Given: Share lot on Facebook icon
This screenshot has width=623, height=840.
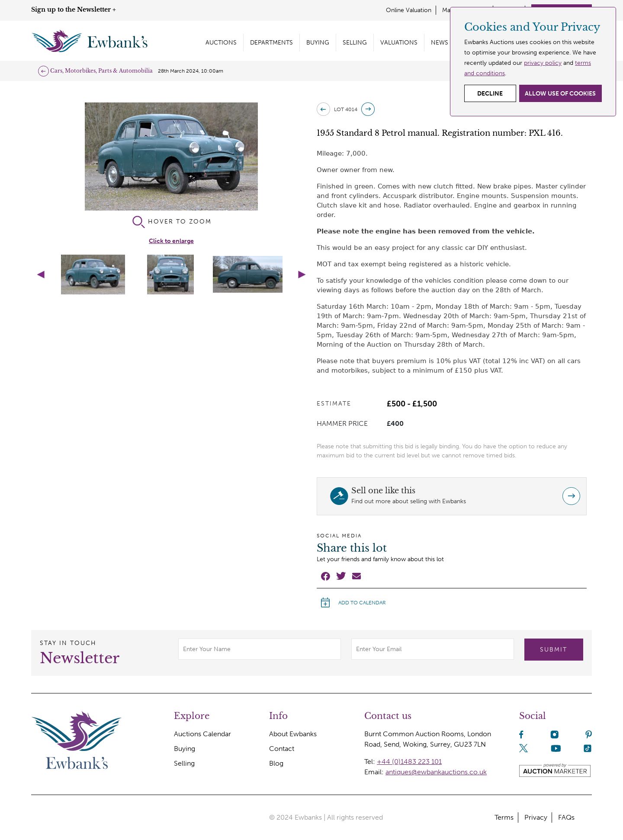Looking at the screenshot, I should pyautogui.click(x=325, y=576).
